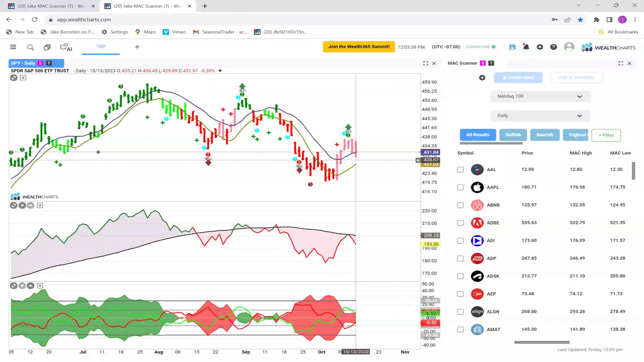644x362 pixels.
Task: Open the Vimeo bookmark
Action: tap(174, 32)
